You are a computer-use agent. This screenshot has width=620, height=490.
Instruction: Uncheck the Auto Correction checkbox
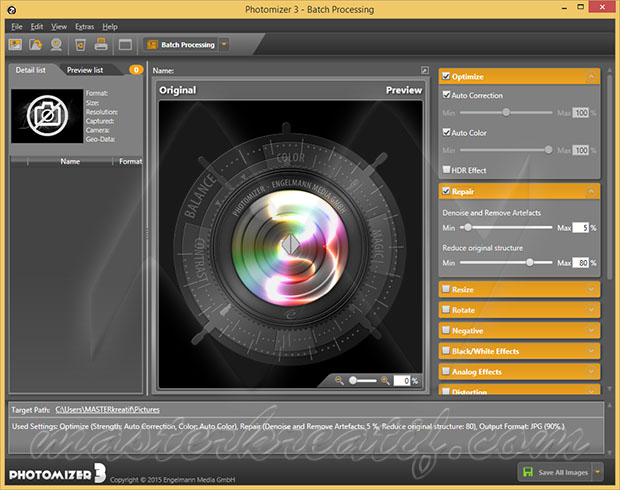tap(446, 95)
